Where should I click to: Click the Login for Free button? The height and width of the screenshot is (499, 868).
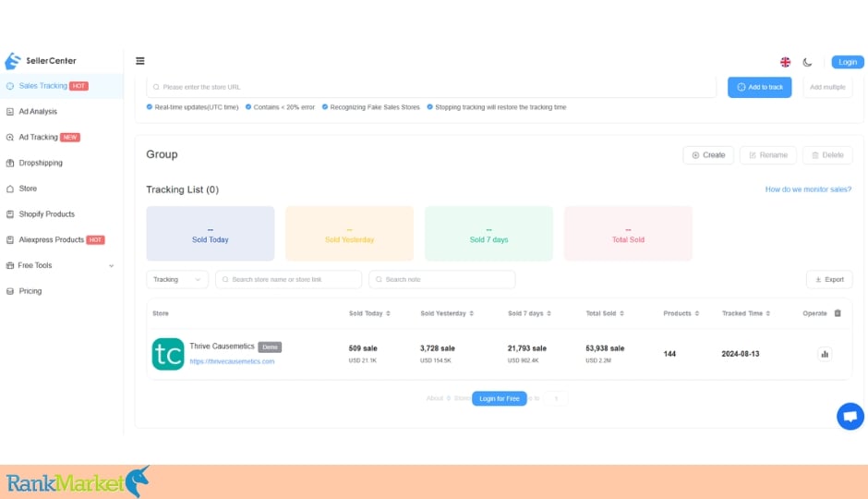tap(500, 399)
